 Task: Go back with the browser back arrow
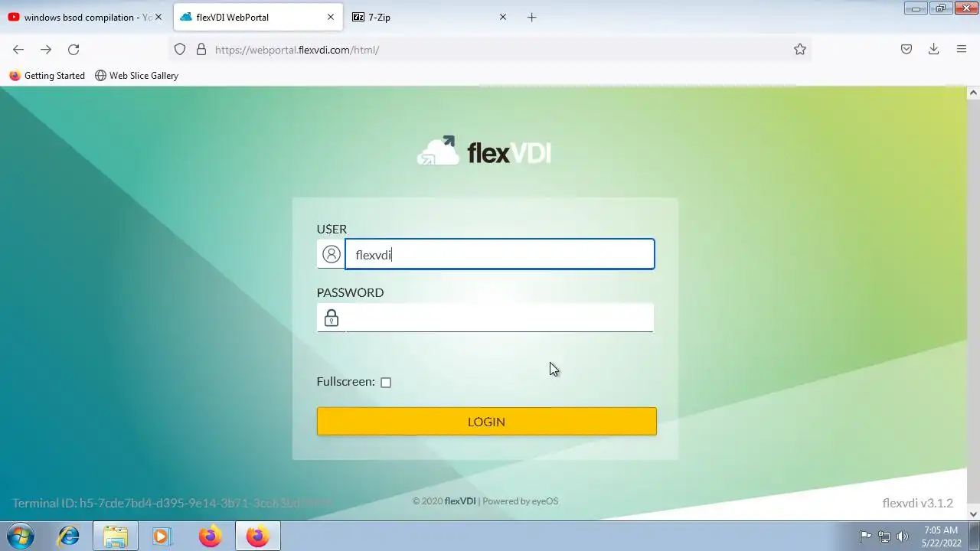18,49
